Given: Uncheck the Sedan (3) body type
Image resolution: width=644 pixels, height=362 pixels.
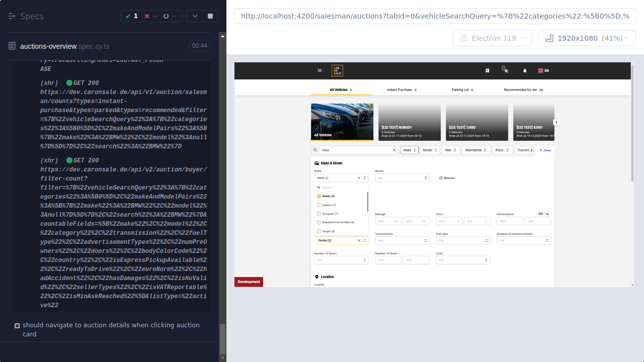Looking at the screenshot, I should point(318,196).
